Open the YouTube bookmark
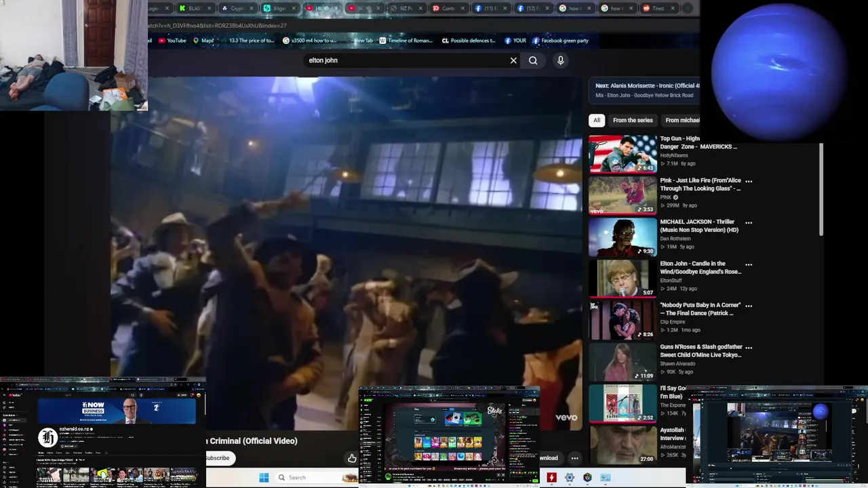Viewport: 868px width, 488px height. [x=172, y=41]
